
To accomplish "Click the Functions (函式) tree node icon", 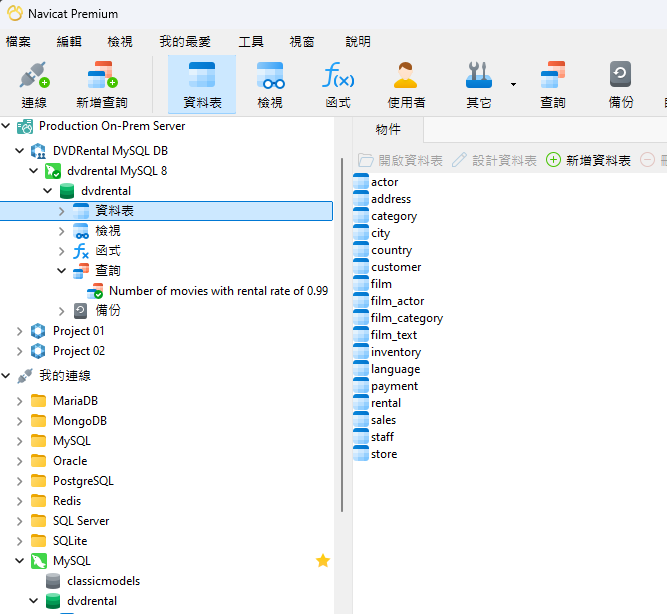I will 81,251.
